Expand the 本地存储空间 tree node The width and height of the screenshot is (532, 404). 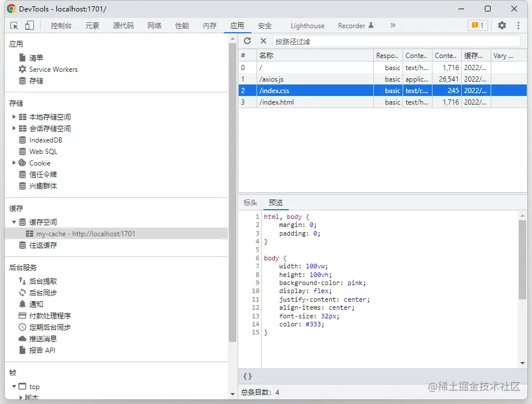tap(14, 117)
